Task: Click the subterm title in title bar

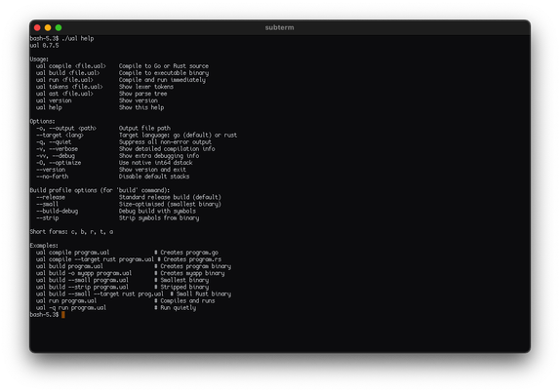Action: click(280, 27)
